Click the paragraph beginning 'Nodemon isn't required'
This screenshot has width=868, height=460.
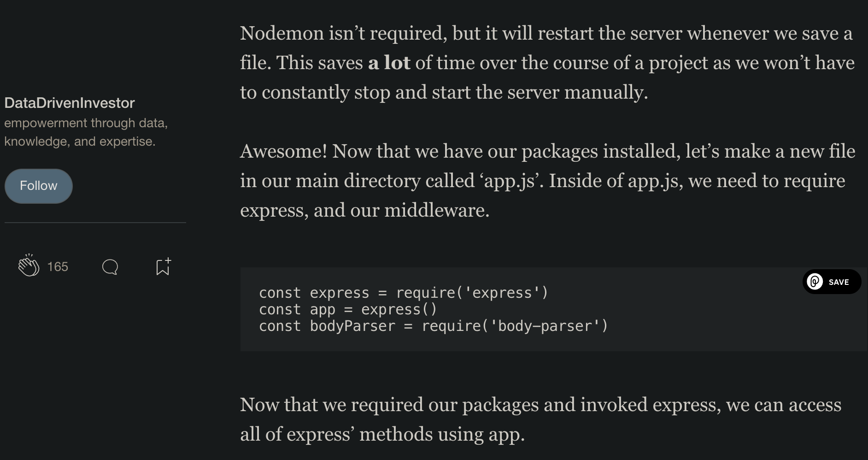point(547,63)
